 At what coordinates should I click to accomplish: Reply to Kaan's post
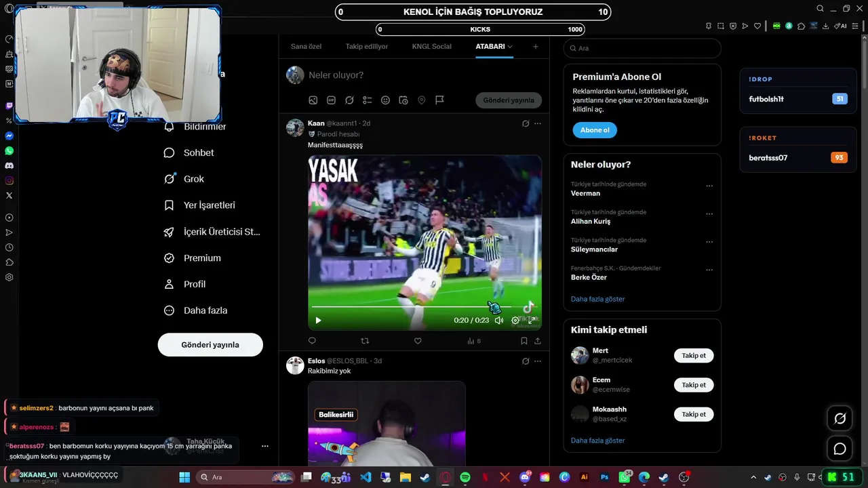pos(312,341)
